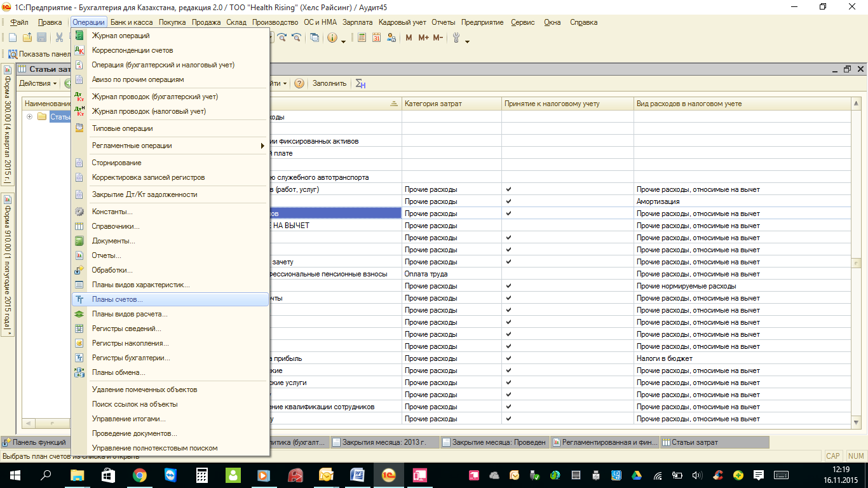Click the scissors Cut icon
868x488 pixels.
(x=59, y=37)
